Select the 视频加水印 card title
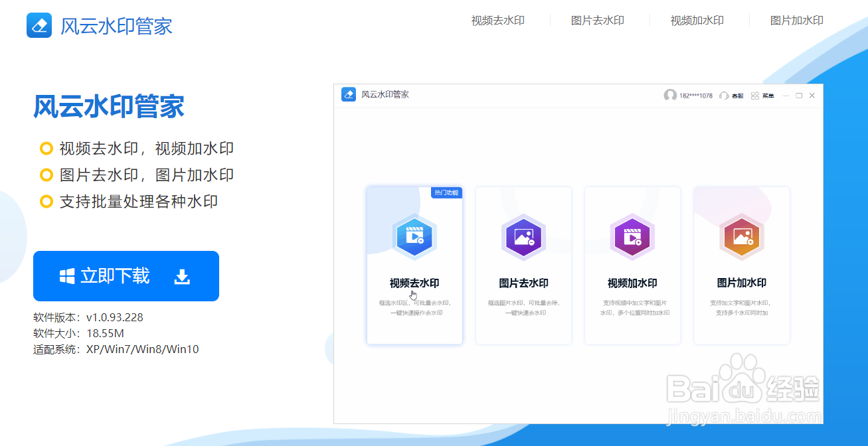 (x=632, y=283)
